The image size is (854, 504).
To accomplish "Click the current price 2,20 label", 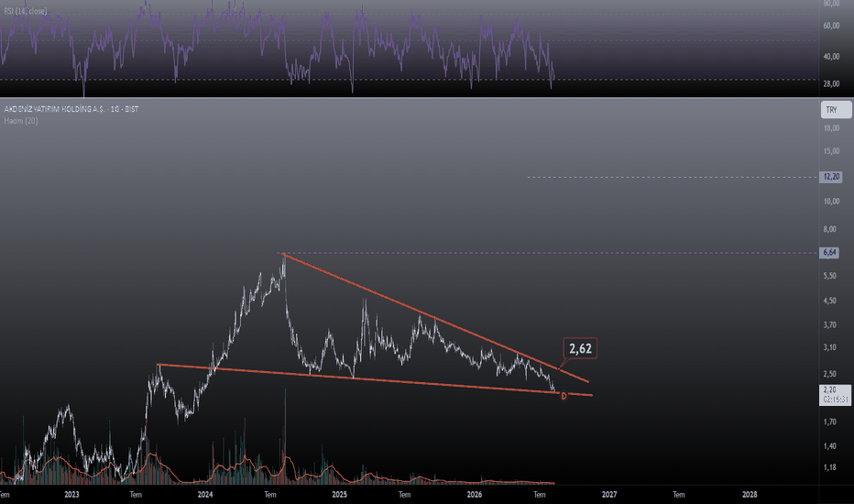I will (x=835, y=394).
